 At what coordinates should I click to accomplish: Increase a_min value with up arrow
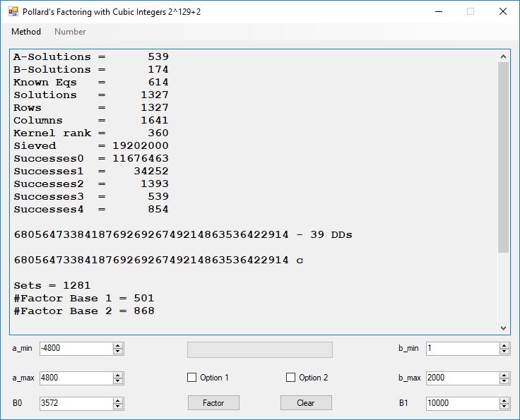[x=118, y=345]
